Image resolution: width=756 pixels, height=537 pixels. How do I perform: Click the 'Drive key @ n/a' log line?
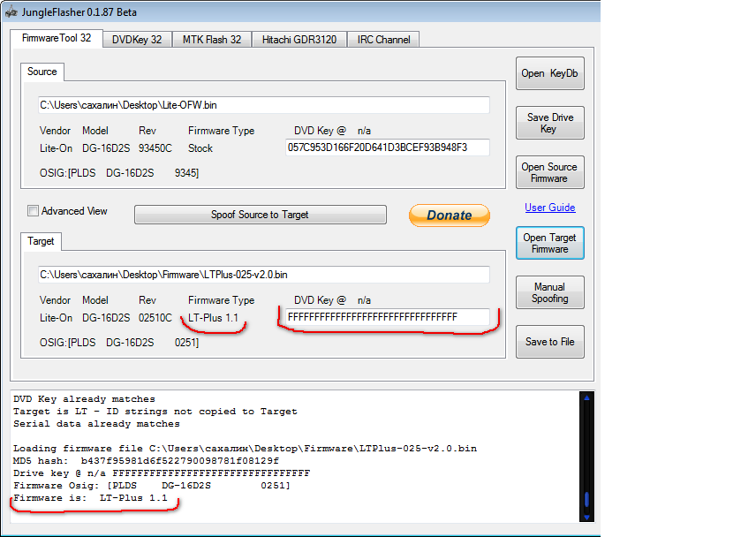162,473
